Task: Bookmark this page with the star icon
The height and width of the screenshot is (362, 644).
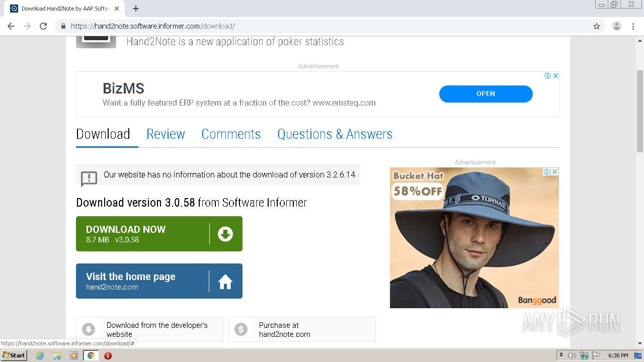Action: 597,26
